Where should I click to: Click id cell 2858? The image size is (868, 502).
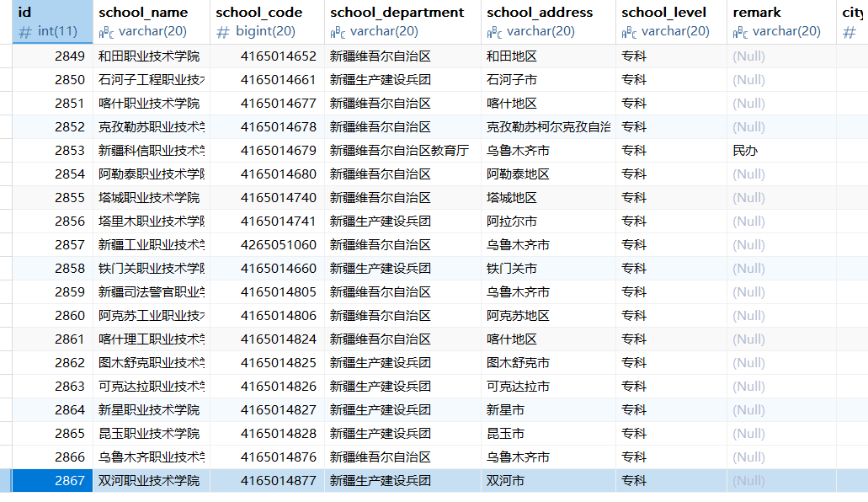[52, 268]
